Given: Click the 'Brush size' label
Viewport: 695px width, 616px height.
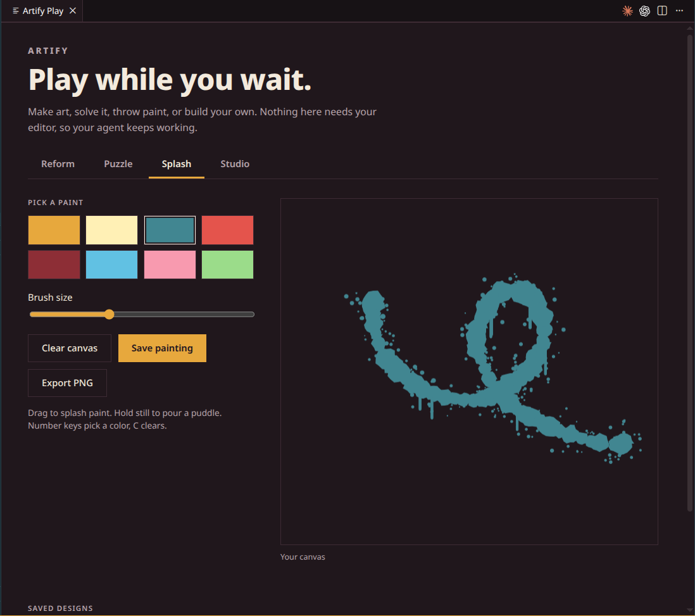Looking at the screenshot, I should 50,298.
